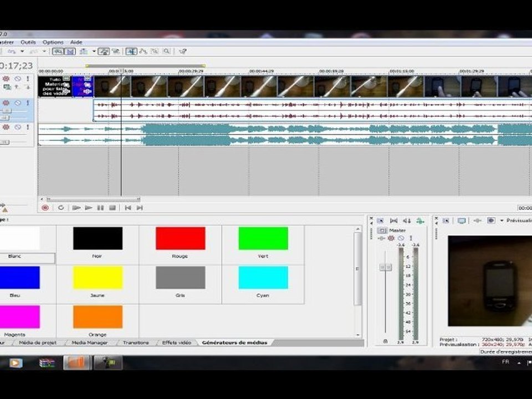Screen dimensions: 532x399
Task: Open Master bus FX icon
Action: click(x=381, y=238)
